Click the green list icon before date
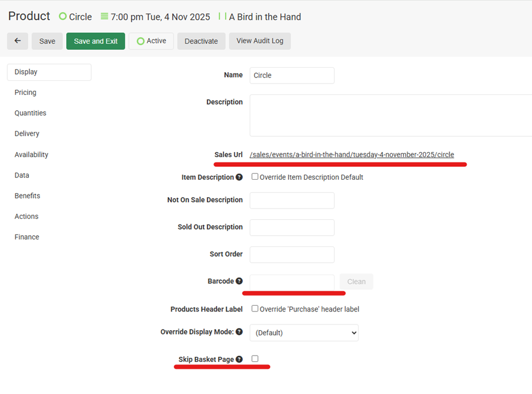 [x=104, y=17]
